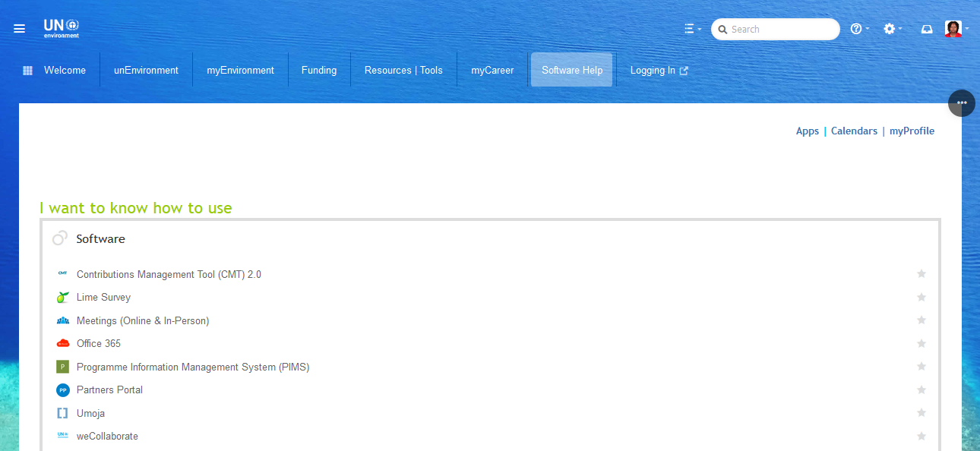Open the Partners Portal help link
Viewport: 980px width, 451px height.
pyautogui.click(x=109, y=390)
